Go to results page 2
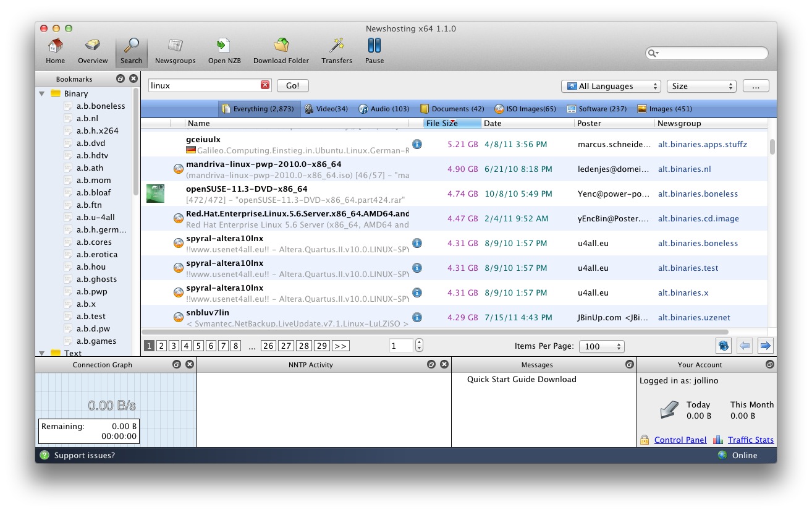This screenshot has height=512, width=812. click(x=161, y=346)
